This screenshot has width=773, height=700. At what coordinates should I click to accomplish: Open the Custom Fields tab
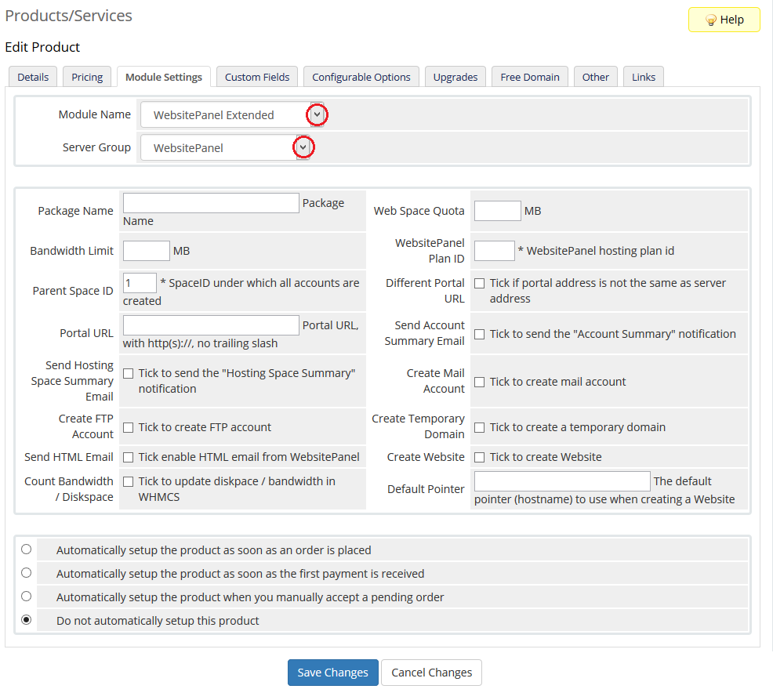257,77
